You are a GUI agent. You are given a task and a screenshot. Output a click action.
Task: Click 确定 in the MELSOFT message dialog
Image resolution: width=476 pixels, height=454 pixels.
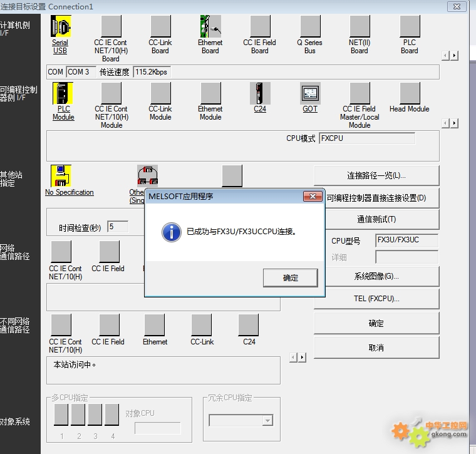click(291, 277)
